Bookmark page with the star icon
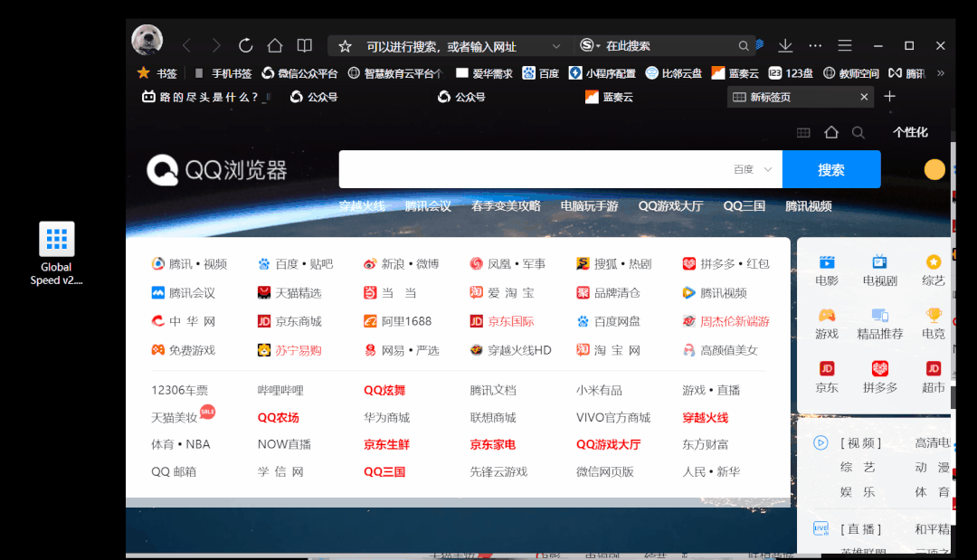 coord(345,46)
